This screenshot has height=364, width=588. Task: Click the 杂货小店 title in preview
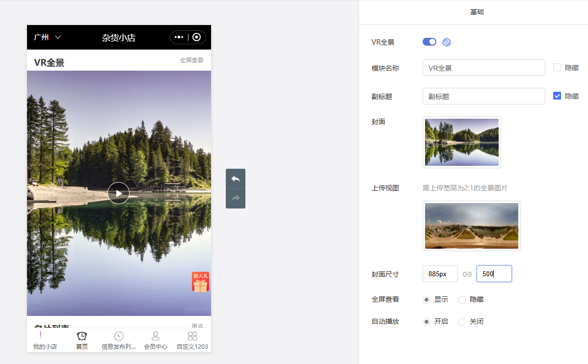118,37
